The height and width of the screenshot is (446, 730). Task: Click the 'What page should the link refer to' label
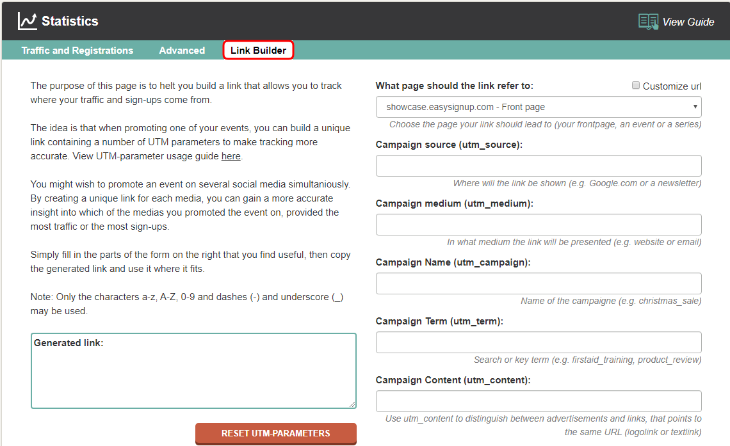(x=454, y=86)
